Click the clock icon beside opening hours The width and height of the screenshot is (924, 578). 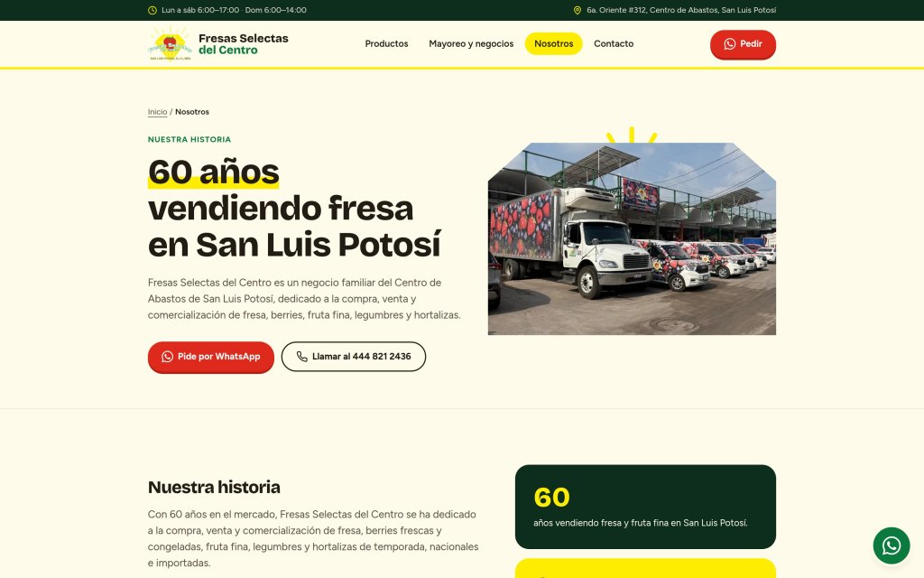(x=152, y=10)
